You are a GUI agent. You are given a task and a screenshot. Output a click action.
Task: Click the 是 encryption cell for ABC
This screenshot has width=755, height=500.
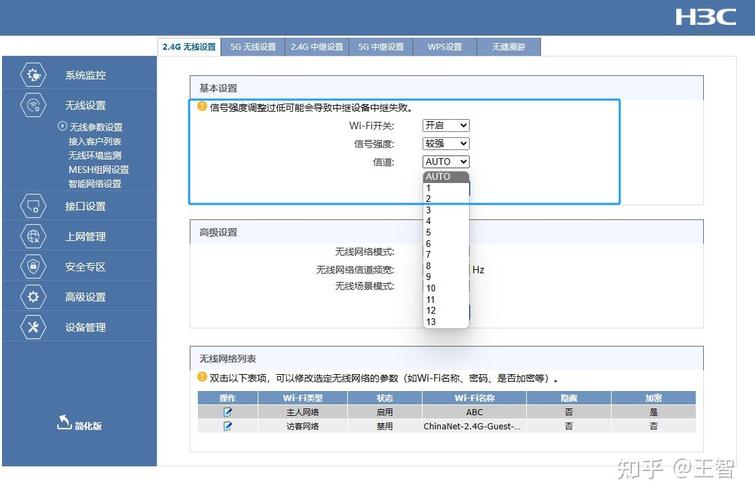pyautogui.click(x=653, y=412)
